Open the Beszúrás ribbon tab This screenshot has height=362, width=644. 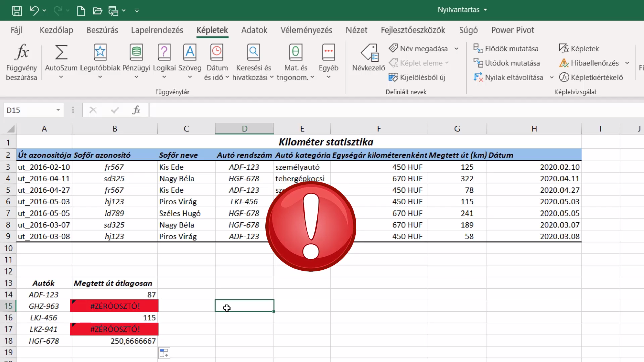point(102,30)
